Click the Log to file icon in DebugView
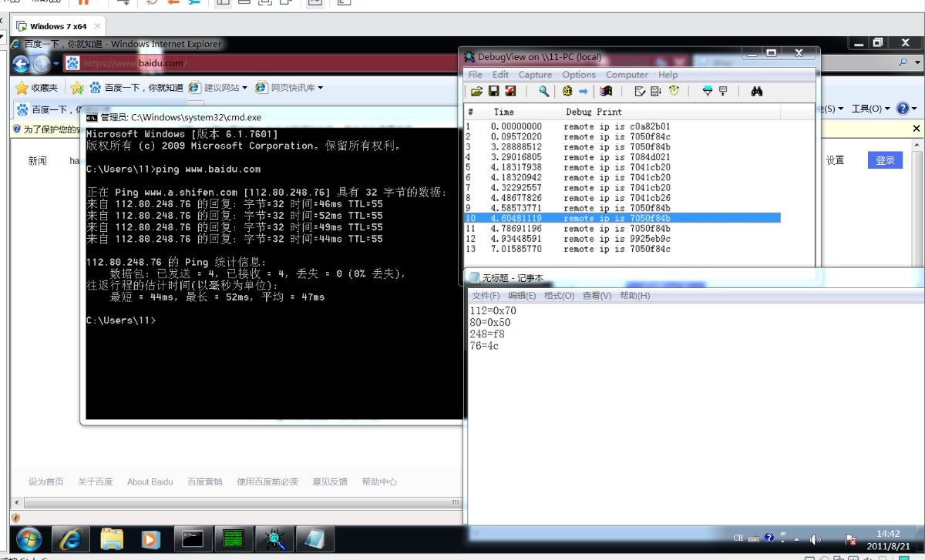This screenshot has height=560, width=925. coord(510,92)
